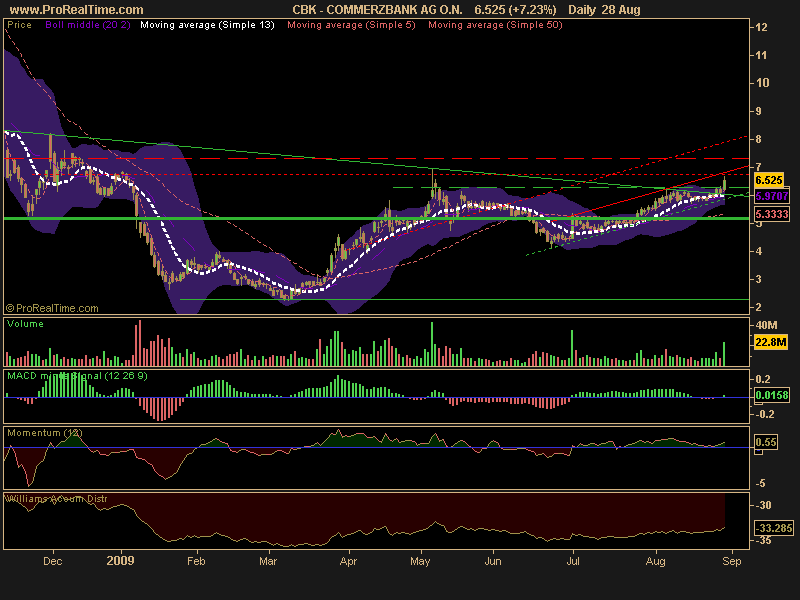Click the 2009 marker on time axis
This screenshot has width=800, height=600.
pyautogui.click(x=121, y=563)
